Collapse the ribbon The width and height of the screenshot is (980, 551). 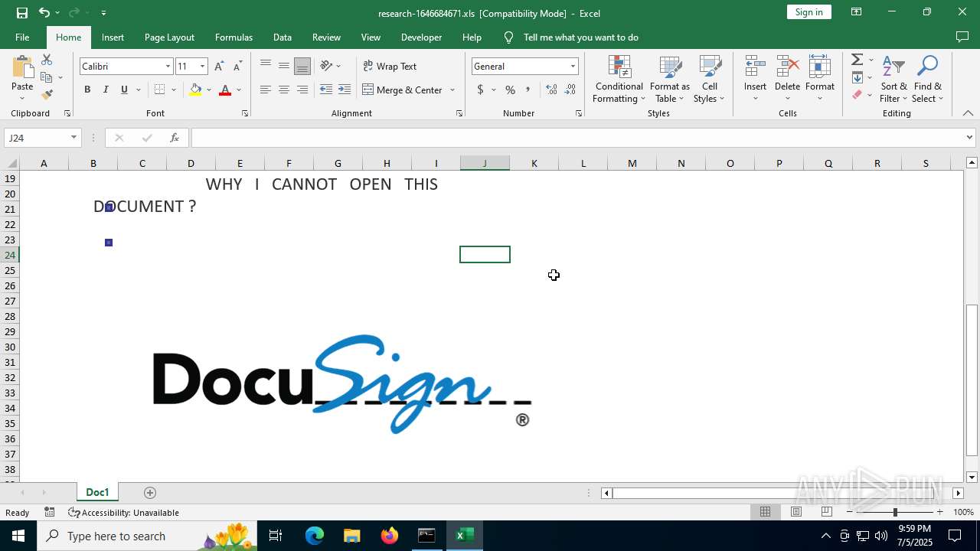[x=968, y=113]
